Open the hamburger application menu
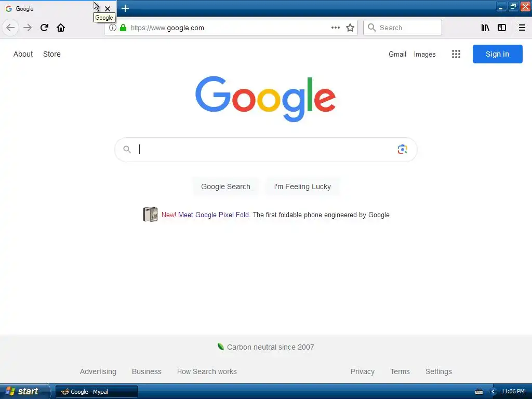The width and height of the screenshot is (532, 399). [x=522, y=28]
